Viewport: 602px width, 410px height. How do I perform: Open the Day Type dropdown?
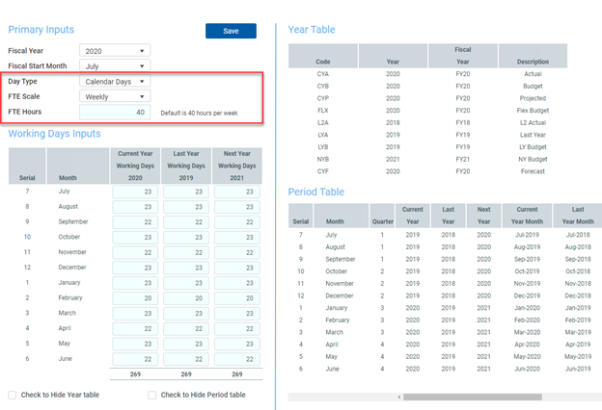pos(115,82)
